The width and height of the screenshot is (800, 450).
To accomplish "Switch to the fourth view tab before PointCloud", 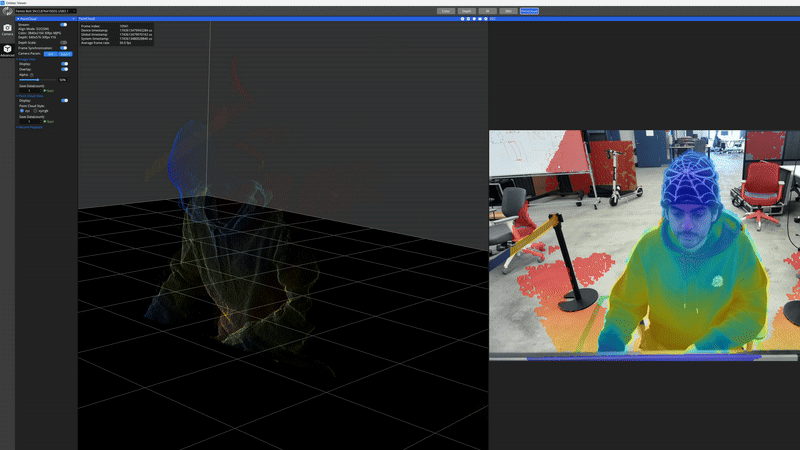I will tap(508, 11).
